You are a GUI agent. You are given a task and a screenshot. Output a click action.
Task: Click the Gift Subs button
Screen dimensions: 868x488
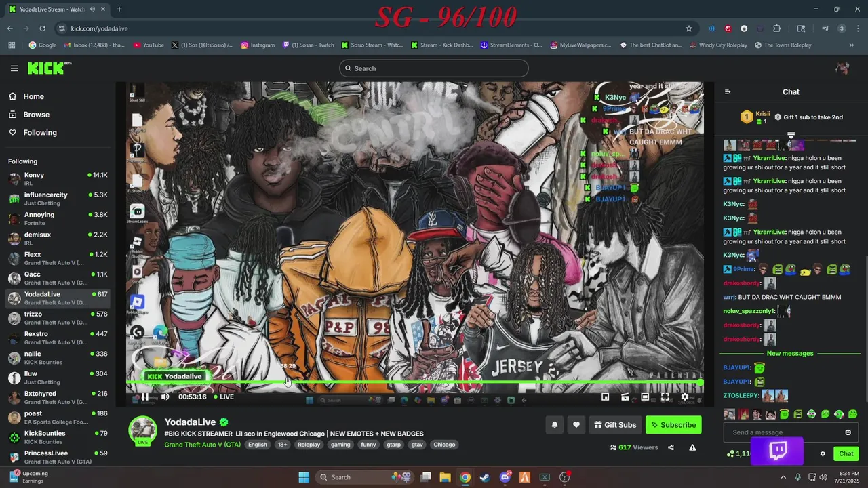(615, 425)
